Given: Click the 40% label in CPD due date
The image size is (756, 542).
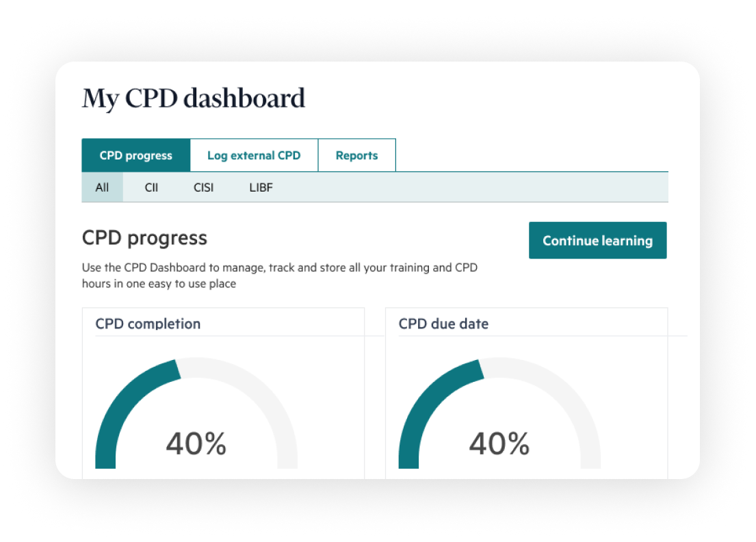Looking at the screenshot, I should 500,445.
